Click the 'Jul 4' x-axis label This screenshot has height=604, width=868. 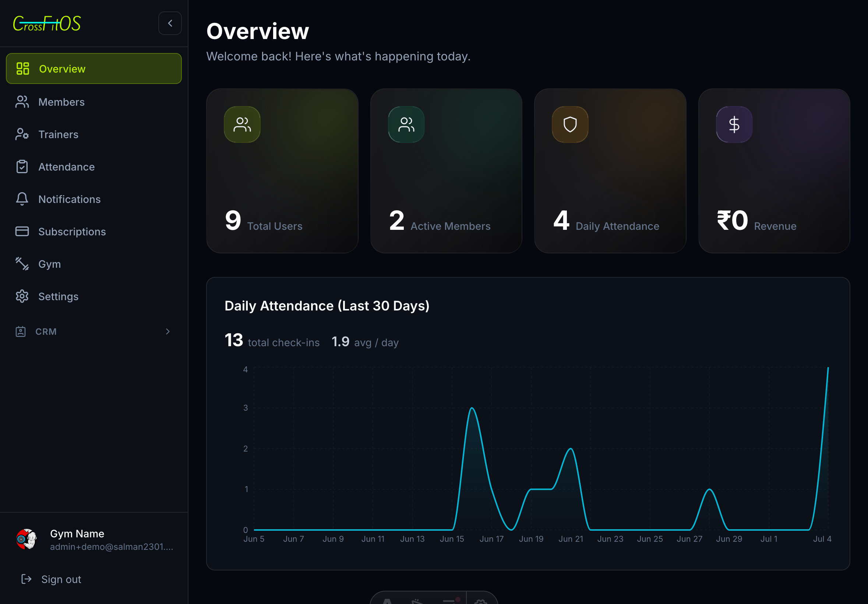(822, 539)
